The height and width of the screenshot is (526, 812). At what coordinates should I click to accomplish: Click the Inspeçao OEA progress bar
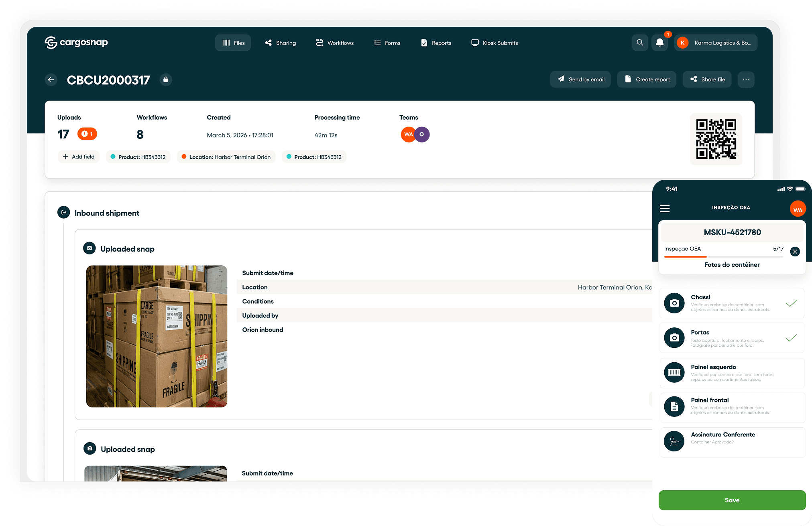(x=724, y=256)
